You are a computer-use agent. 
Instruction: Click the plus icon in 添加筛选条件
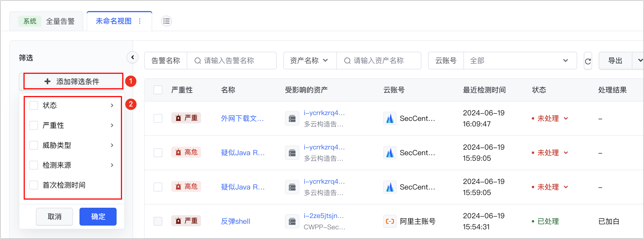(47, 81)
